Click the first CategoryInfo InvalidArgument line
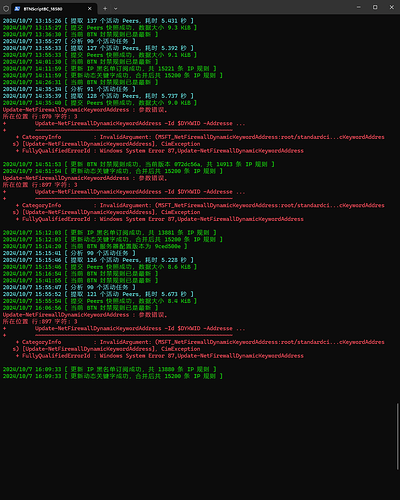This screenshot has width=400, height=500. [200, 137]
